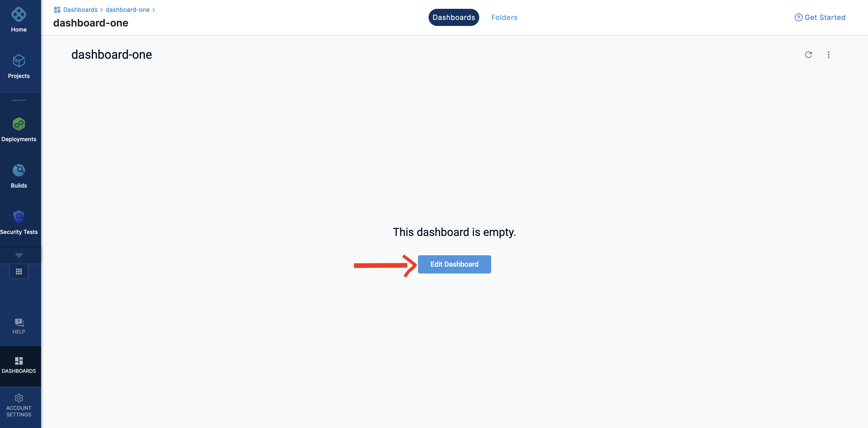This screenshot has height=428, width=868.
Task: Click the Help section icon
Action: (x=19, y=322)
